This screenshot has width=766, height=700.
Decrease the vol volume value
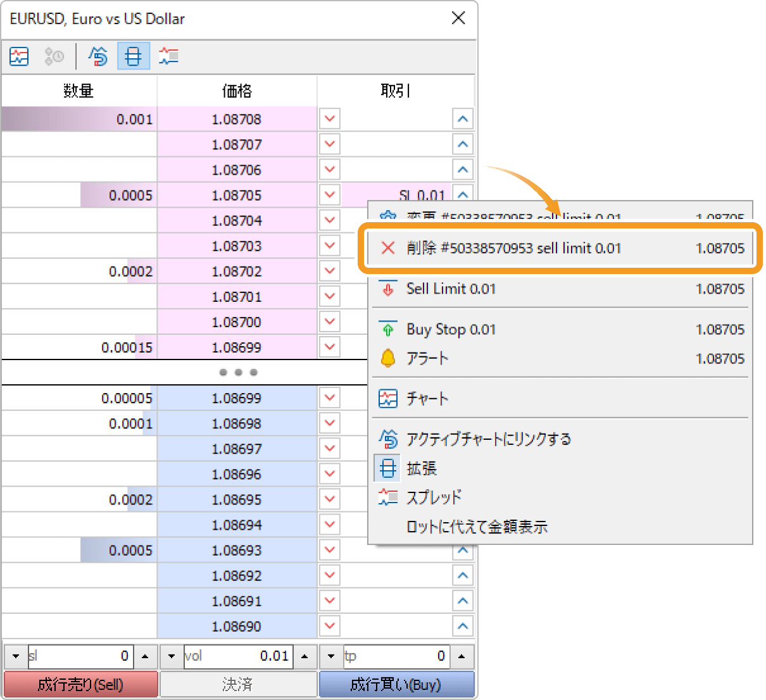[x=172, y=656]
